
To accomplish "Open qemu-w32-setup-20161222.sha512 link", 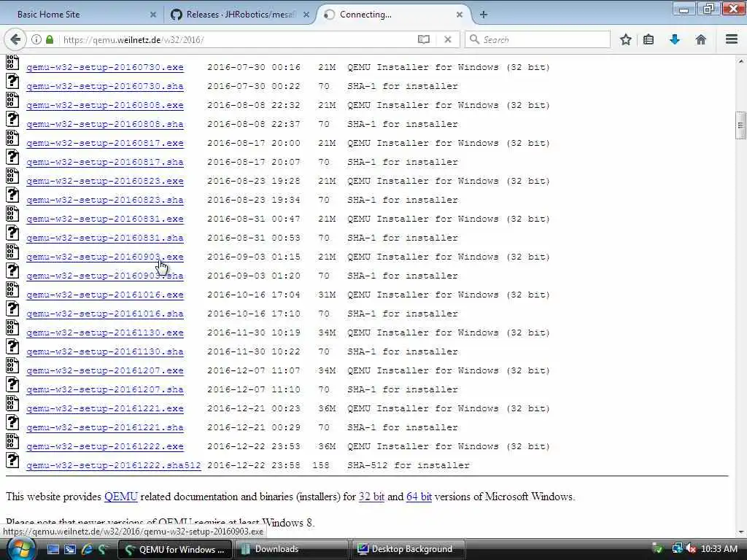I will (x=113, y=465).
